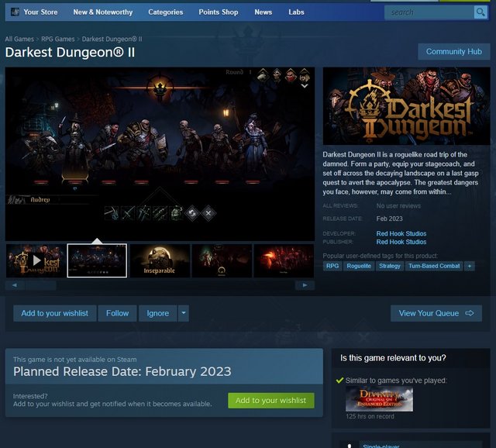Click the 'No user reviews' text
Viewport: 496px width, 448px height.
point(398,206)
